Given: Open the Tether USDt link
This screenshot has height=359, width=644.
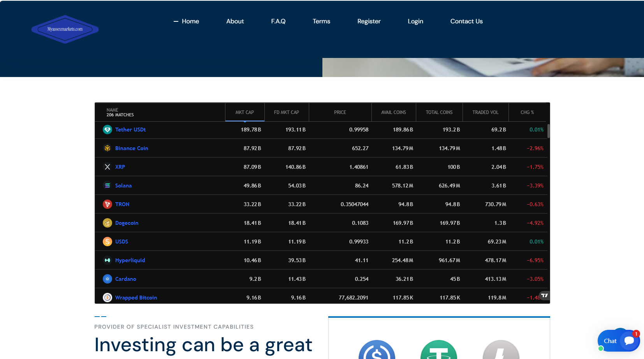Looking at the screenshot, I should pos(130,130).
